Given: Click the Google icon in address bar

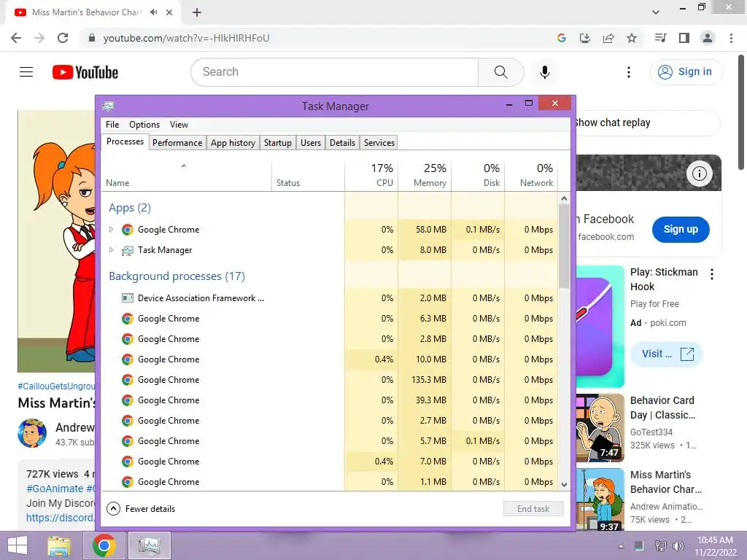Looking at the screenshot, I should tap(561, 38).
